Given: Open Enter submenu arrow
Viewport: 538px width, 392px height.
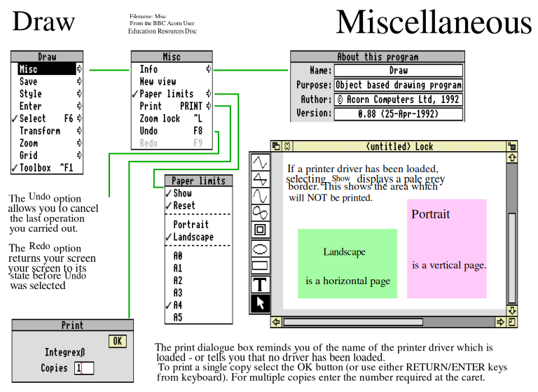Looking at the screenshot, I should 79,106.
